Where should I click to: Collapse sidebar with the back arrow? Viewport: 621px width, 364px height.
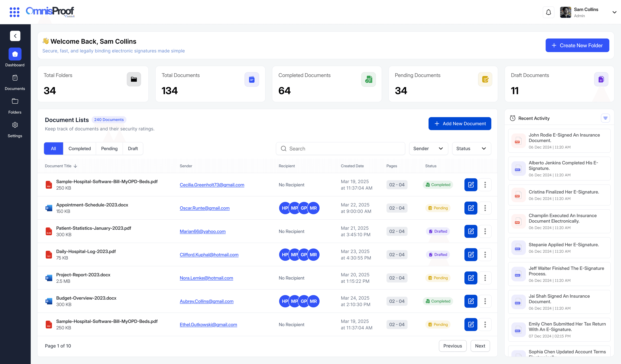[15, 36]
